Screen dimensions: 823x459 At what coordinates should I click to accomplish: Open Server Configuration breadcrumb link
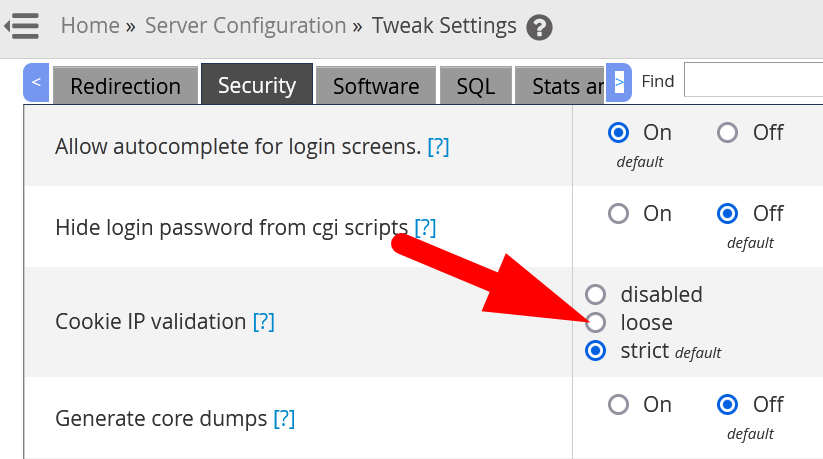tap(245, 25)
